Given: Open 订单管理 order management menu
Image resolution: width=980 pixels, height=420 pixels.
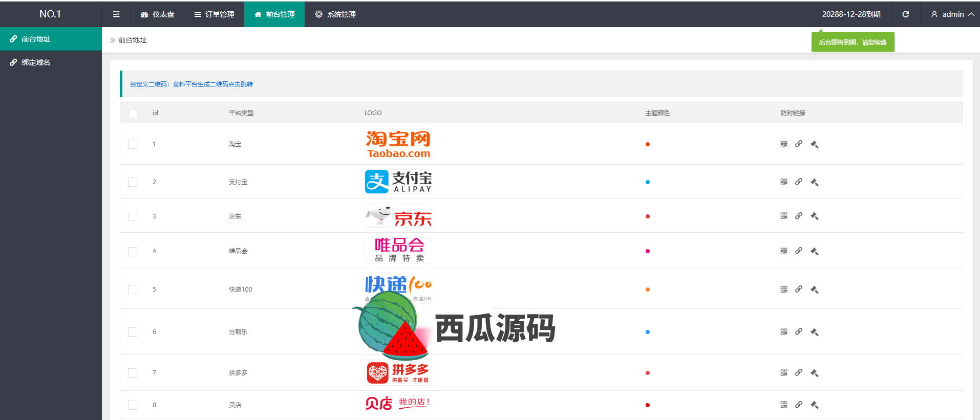Looking at the screenshot, I should (214, 14).
